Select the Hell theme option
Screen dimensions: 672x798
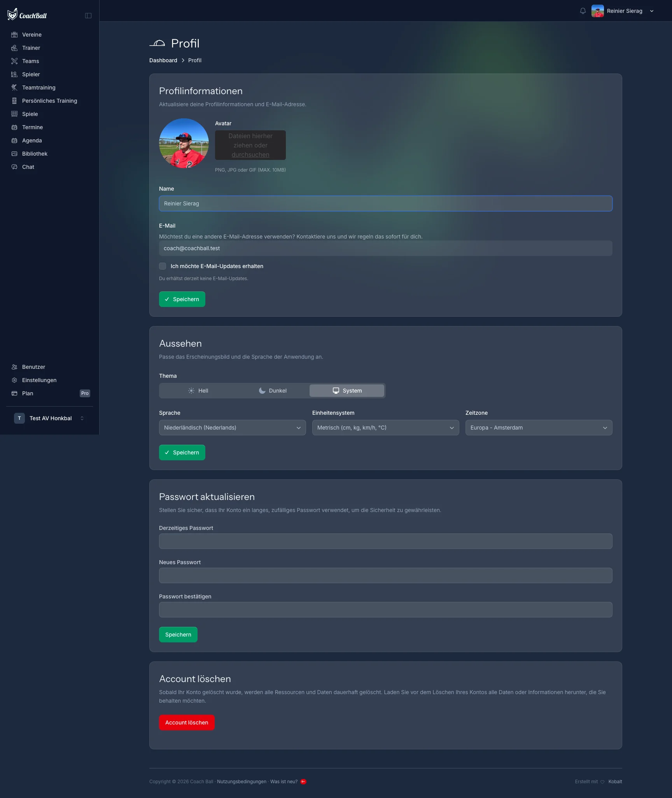(198, 391)
